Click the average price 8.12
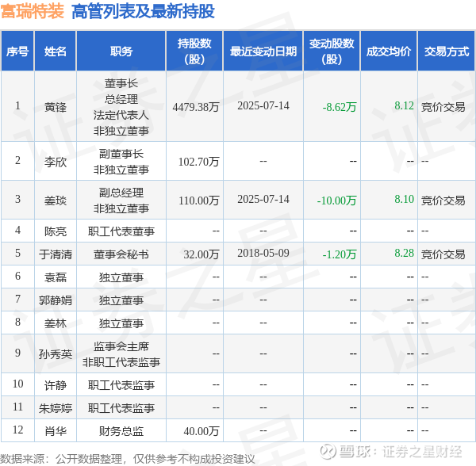 click(404, 105)
